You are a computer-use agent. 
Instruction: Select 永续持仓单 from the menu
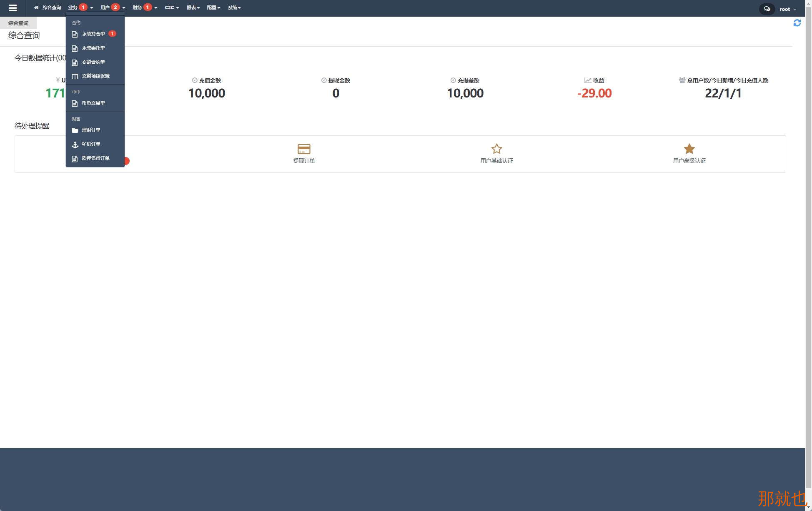point(93,34)
